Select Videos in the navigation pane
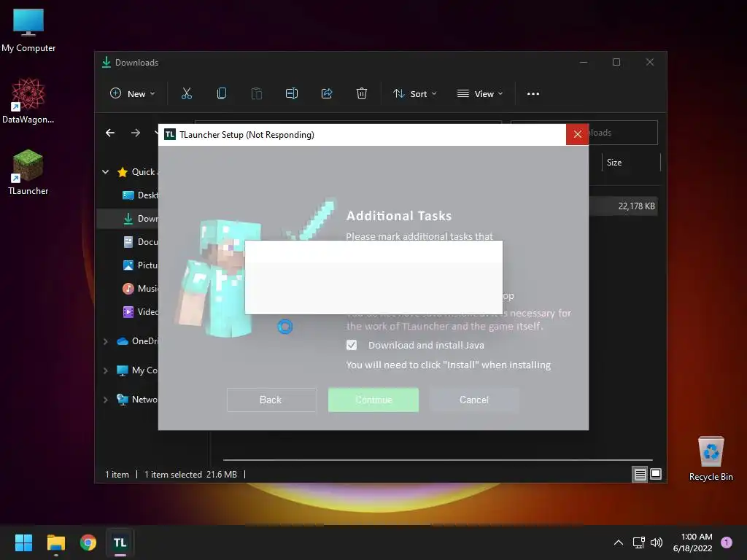 [x=140, y=312]
